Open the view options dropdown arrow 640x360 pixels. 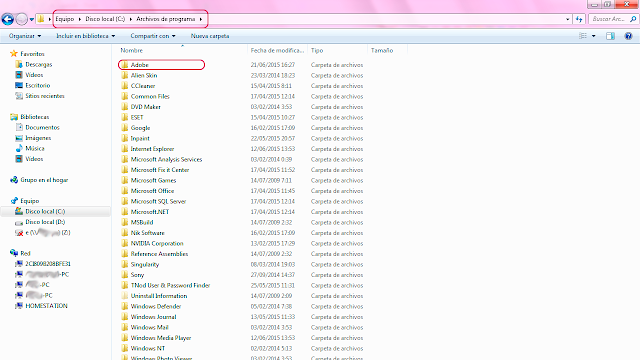593,36
